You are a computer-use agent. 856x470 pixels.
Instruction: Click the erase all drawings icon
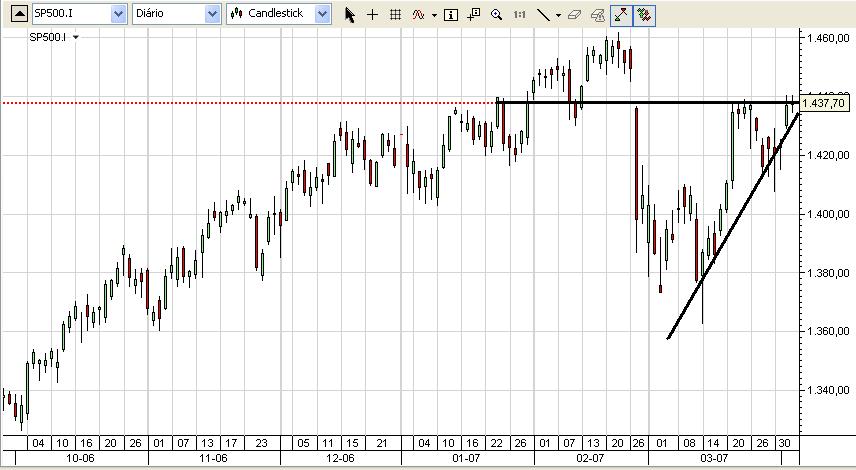coord(598,15)
